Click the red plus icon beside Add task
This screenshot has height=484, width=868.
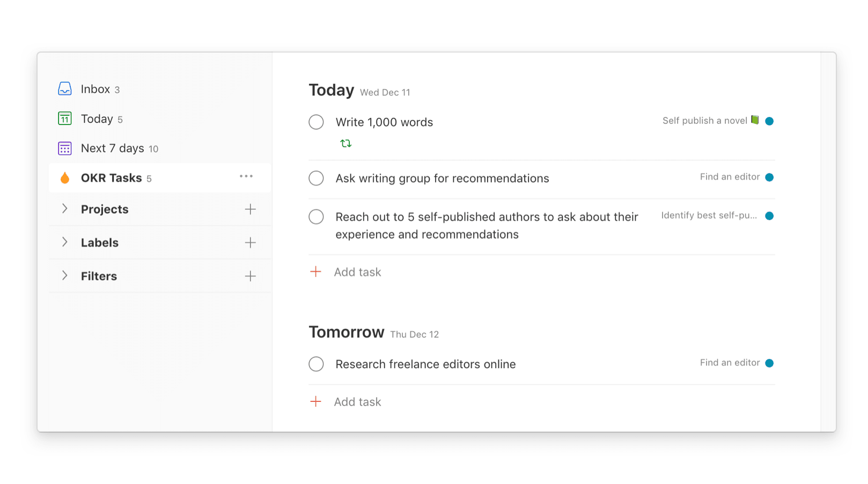pos(316,272)
